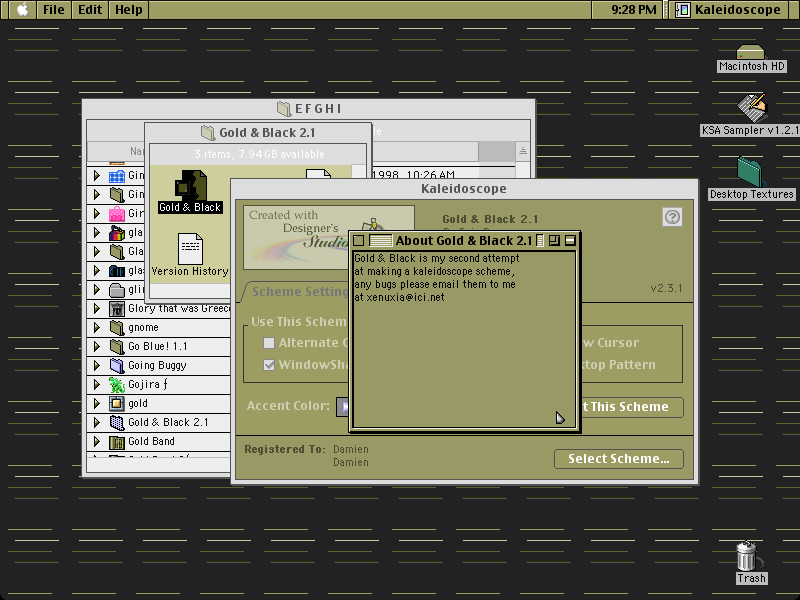Click the 9:28 PM menu bar clock
Image resolution: width=800 pixels, height=600 pixels.
[x=634, y=10]
